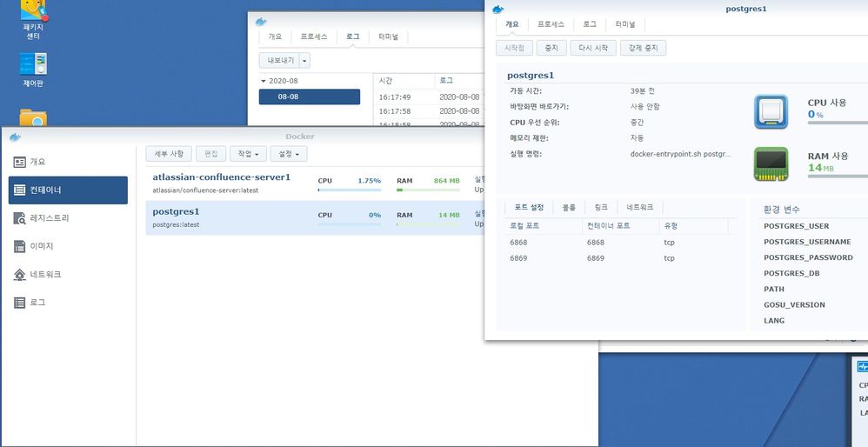The height and width of the screenshot is (447, 868).
Task: Open 개요 tab in the log window
Action: click(x=275, y=37)
